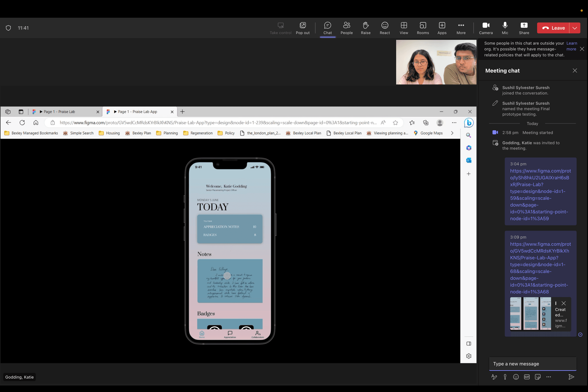Click the Learn more link
588x392 pixels.
(571, 46)
